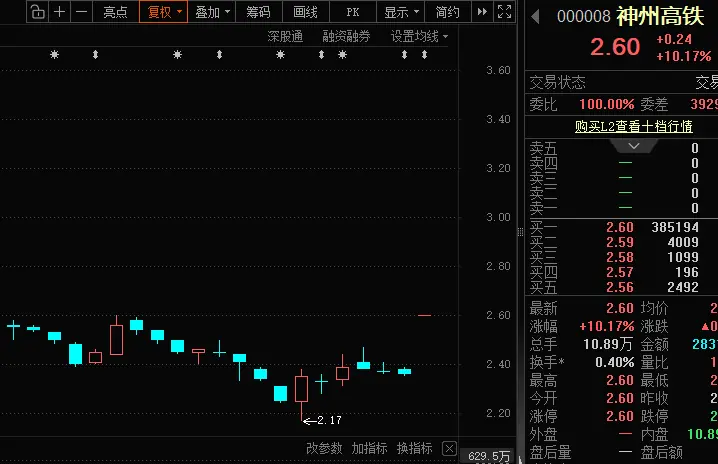The width and height of the screenshot is (718, 464).
Task: Click 换指标 to switch indicator
Action: coord(414,448)
